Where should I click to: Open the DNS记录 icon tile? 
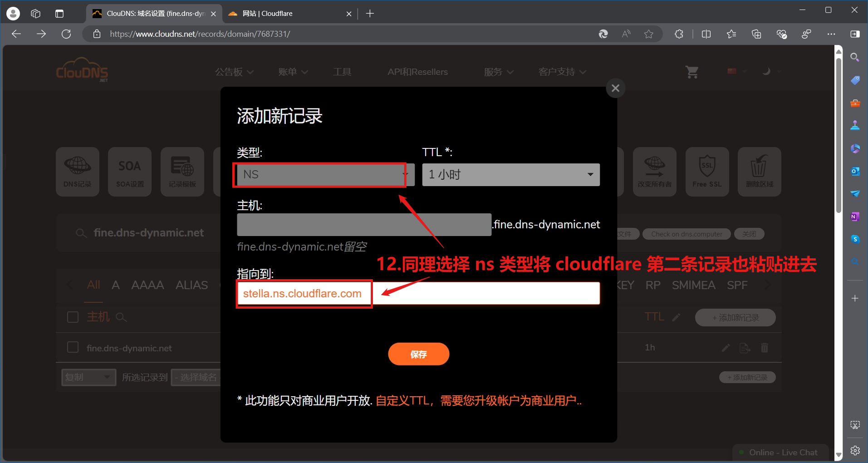(78, 172)
